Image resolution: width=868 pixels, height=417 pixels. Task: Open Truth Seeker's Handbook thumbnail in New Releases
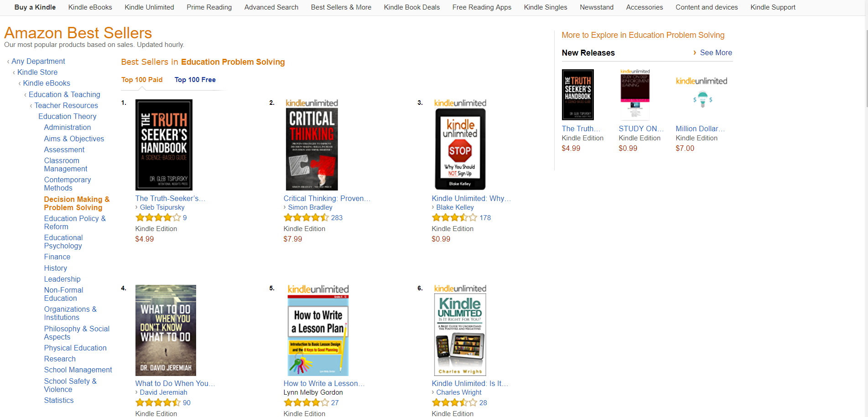577,95
